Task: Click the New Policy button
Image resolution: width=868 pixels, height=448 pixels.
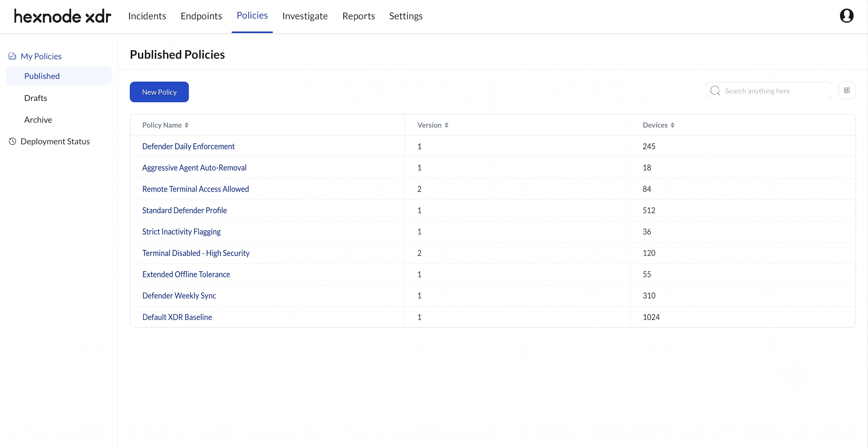Action: click(159, 92)
